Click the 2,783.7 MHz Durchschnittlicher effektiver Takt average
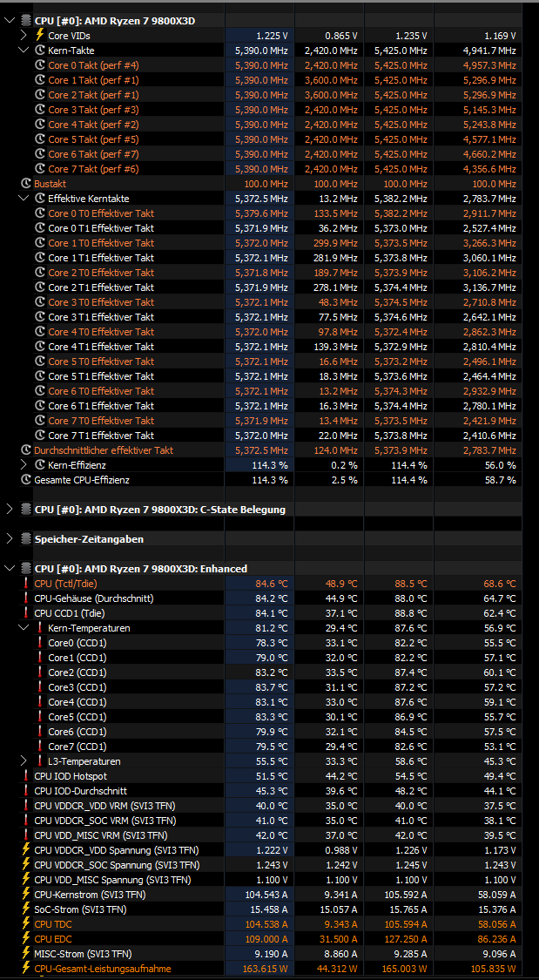 pyautogui.click(x=489, y=450)
